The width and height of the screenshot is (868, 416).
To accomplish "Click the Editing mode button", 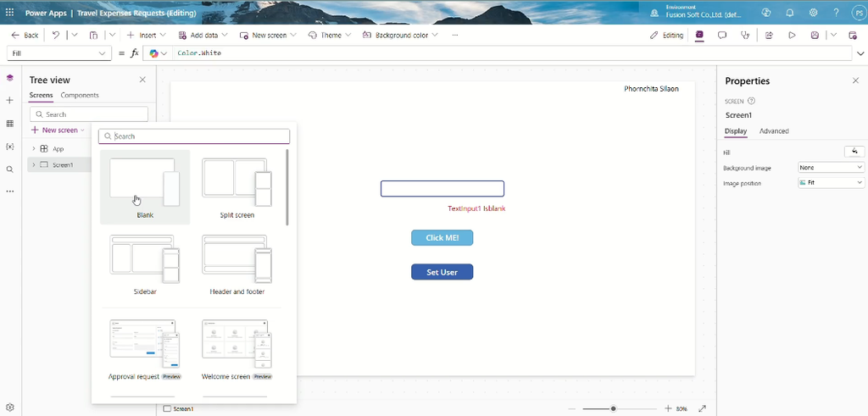I will (666, 35).
